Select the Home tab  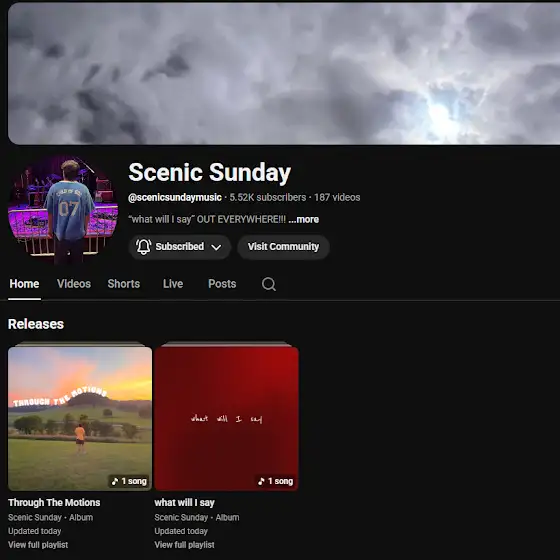pos(24,284)
